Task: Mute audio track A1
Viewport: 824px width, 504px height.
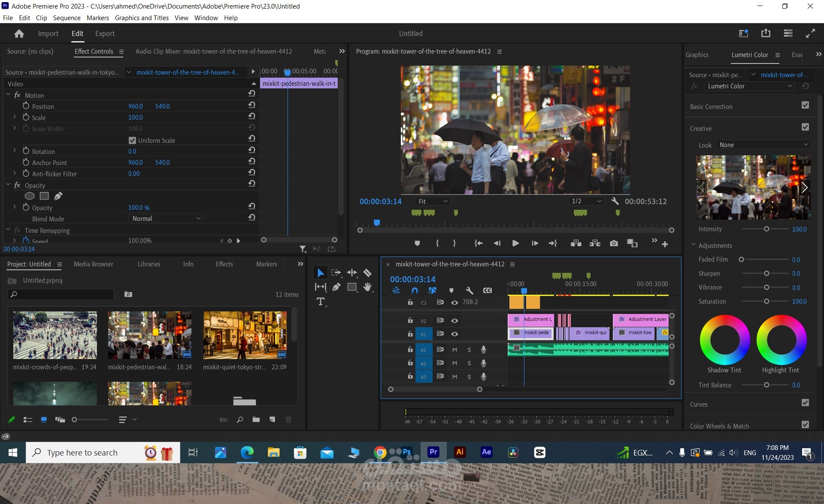Action: coord(454,350)
